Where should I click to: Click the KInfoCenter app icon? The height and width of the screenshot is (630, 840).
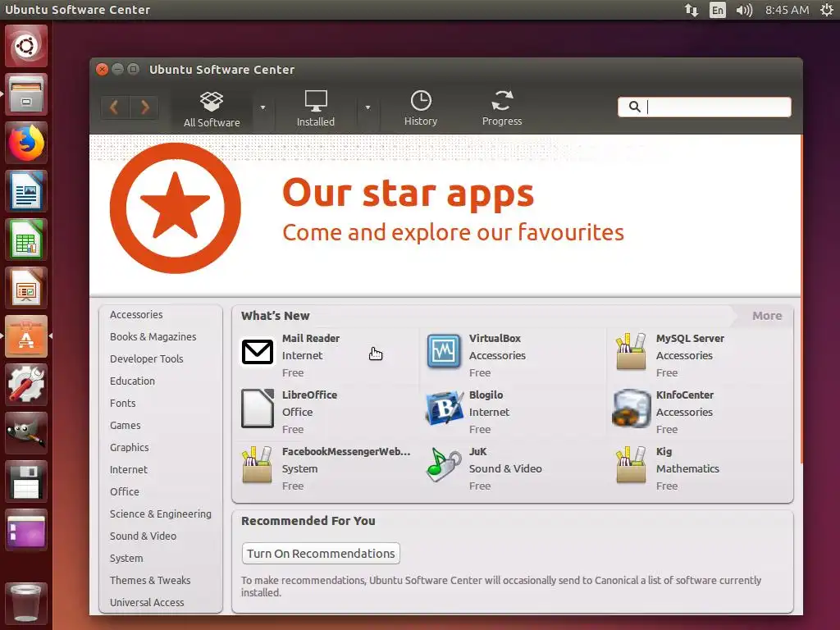[x=631, y=409]
